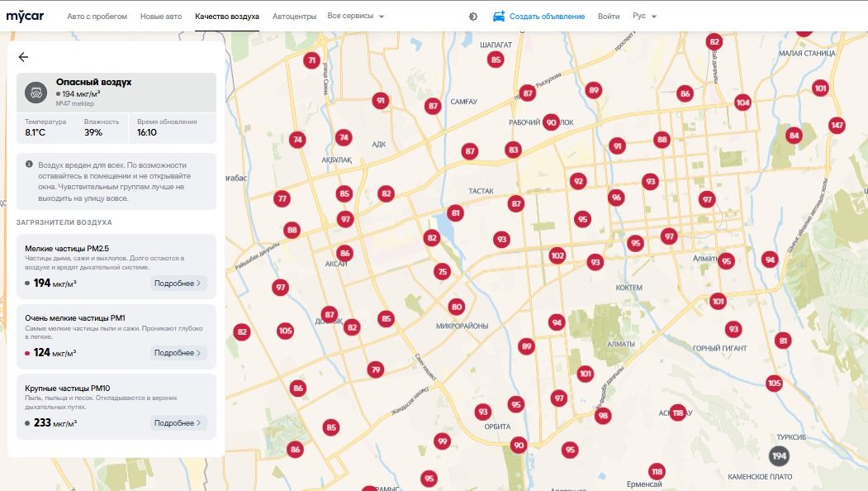Open the Новые авто section
Viewport: 868px width, 491px height.
point(161,17)
